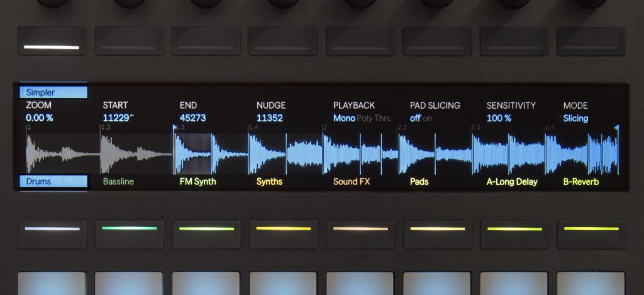The image size is (644, 295).
Task: Select the FM Synth track label
Action: [198, 181]
